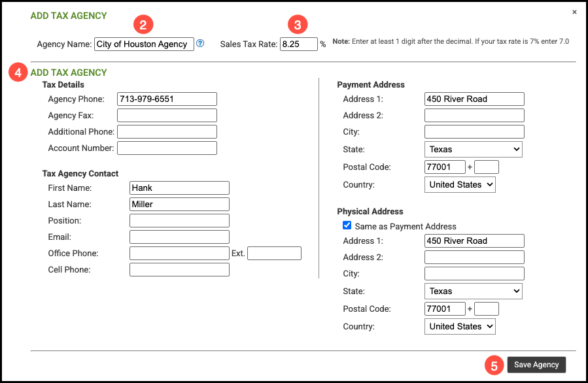Click the Payment Postal Code field with 77001
The height and width of the screenshot is (383, 588).
click(x=445, y=167)
